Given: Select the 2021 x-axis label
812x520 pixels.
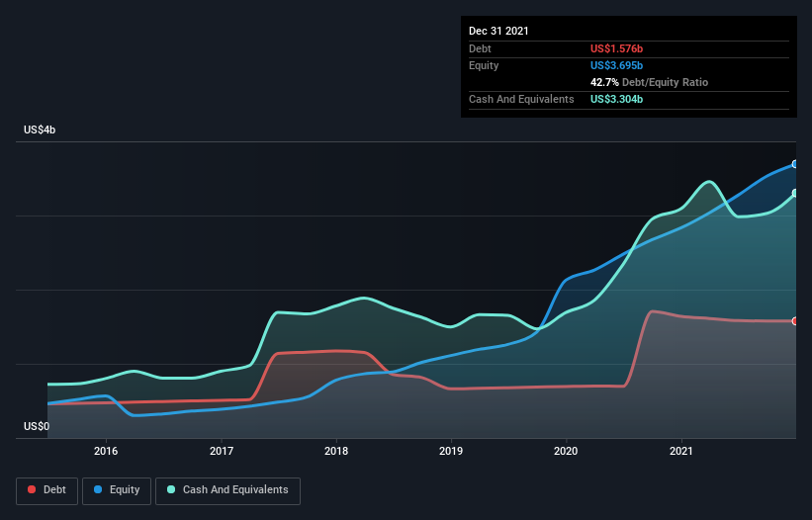Looking at the screenshot, I should [681, 451].
